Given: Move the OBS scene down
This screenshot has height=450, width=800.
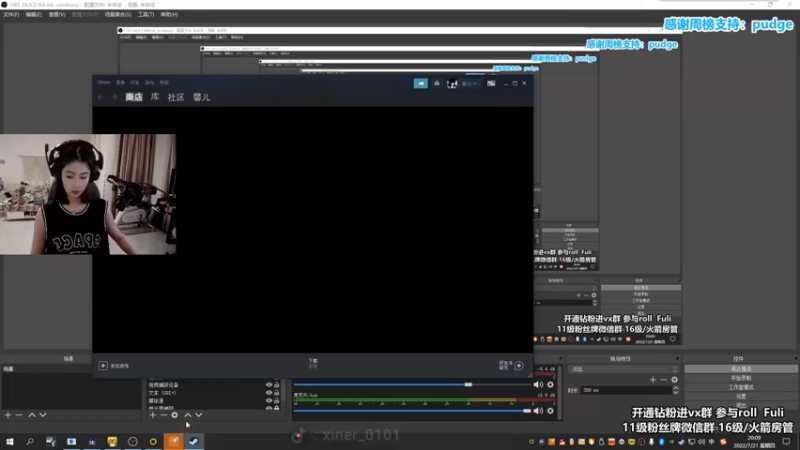Looking at the screenshot, I should coord(43,415).
